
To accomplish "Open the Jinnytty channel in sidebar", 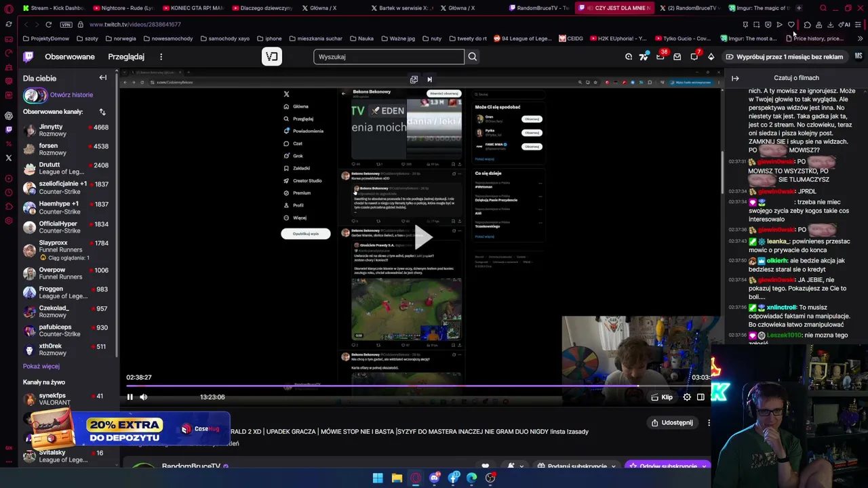I will 66,130.
